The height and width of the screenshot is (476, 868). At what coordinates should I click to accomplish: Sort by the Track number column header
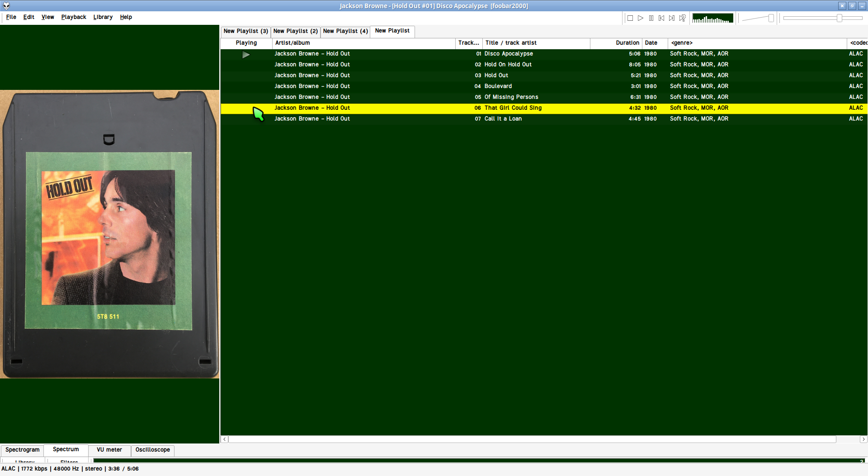point(469,43)
